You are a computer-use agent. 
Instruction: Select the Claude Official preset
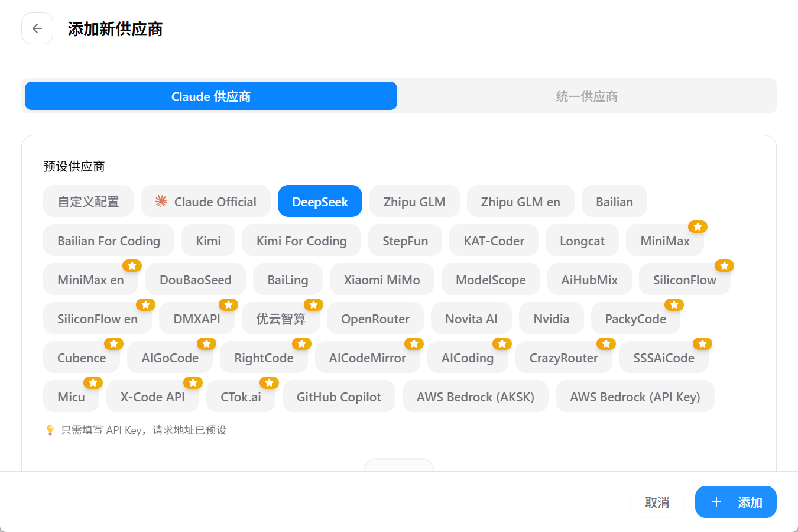click(206, 202)
